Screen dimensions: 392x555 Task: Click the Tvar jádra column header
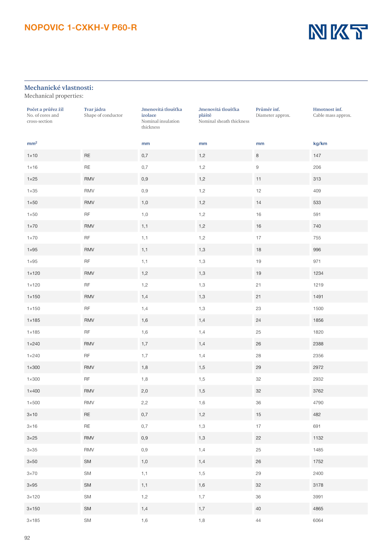[95, 109]
